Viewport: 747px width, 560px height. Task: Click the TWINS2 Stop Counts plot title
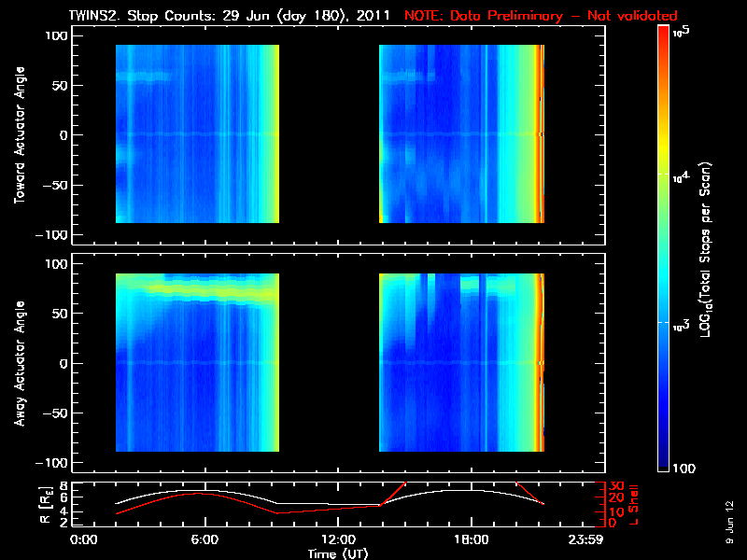pyautogui.click(x=230, y=16)
